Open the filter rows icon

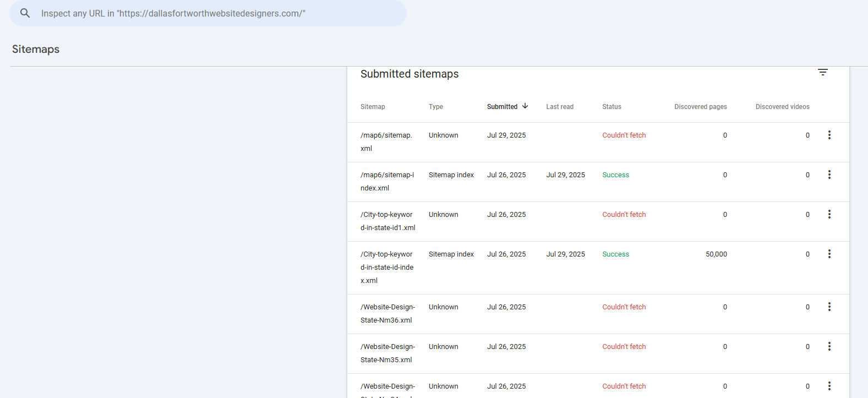tap(822, 73)
